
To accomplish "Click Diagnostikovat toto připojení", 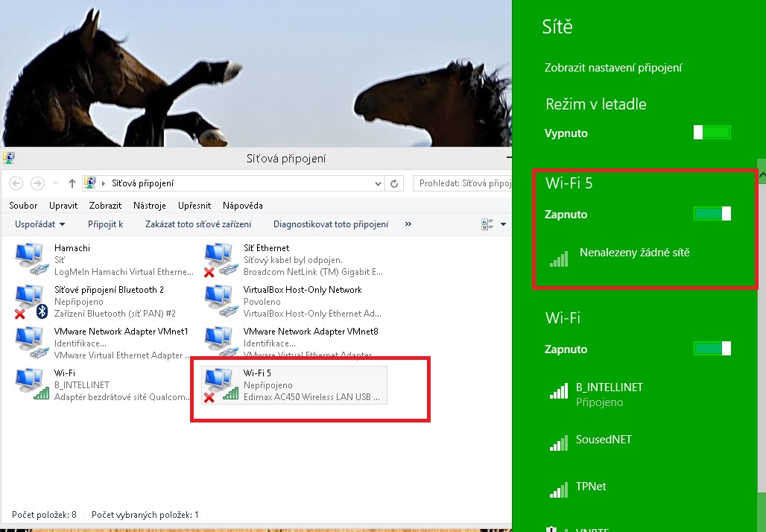I will click(x=331, y=224).
